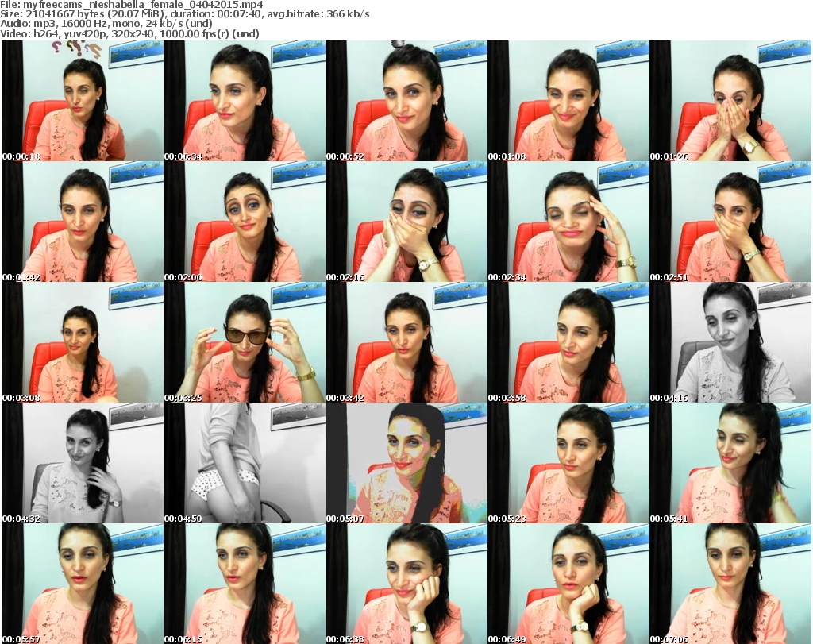Viewport: 813px width, 644px height.
Task: Select the posterized-effect frame at 00:05:07
Action: click(x=406, y=463)
